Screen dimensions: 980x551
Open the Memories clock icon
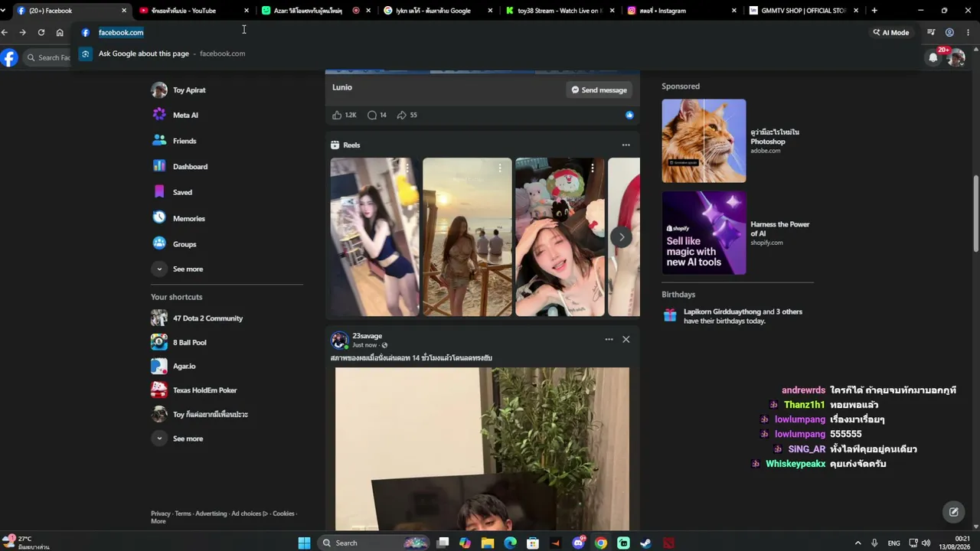click(x=159, y=218)
